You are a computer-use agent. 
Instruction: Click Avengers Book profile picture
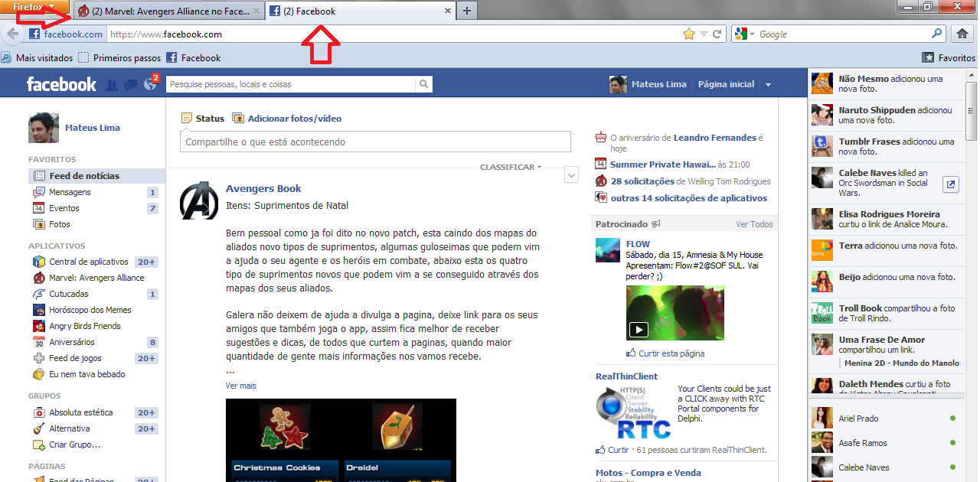point(199,200)
